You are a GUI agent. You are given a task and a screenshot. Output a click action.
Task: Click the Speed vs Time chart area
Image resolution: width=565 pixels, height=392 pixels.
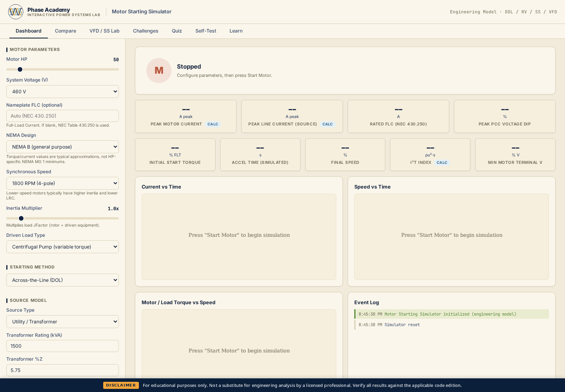pyautogui.click(x=452, y=237)
